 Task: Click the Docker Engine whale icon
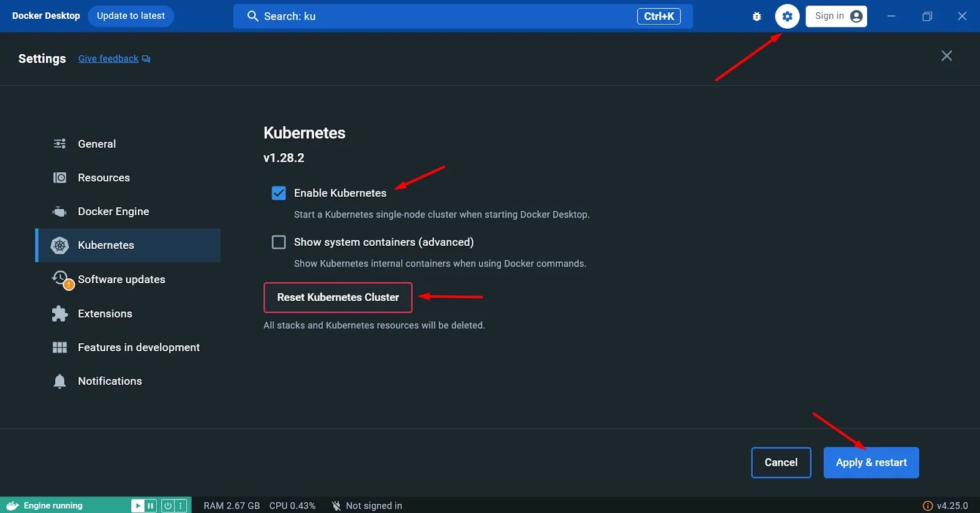[x=59, y=211]
